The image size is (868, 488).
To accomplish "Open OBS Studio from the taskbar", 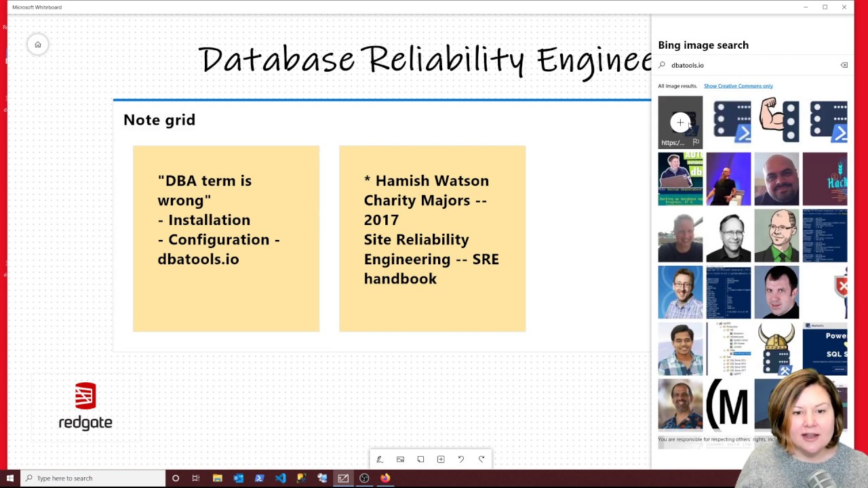I will pos(364,478).
